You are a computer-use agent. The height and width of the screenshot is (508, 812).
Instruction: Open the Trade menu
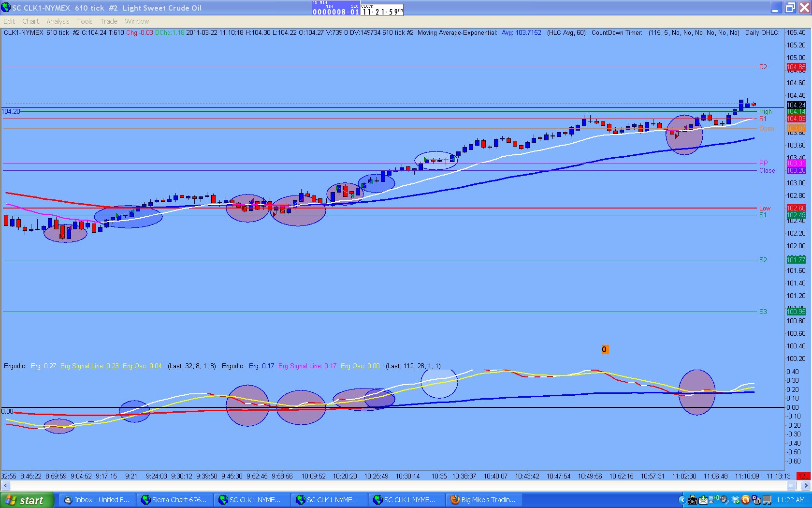click(x=109, y=21)
